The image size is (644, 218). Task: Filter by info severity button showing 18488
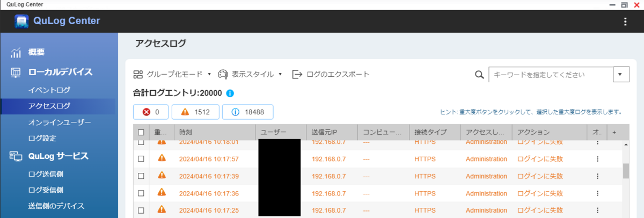[x=247, y=112]
